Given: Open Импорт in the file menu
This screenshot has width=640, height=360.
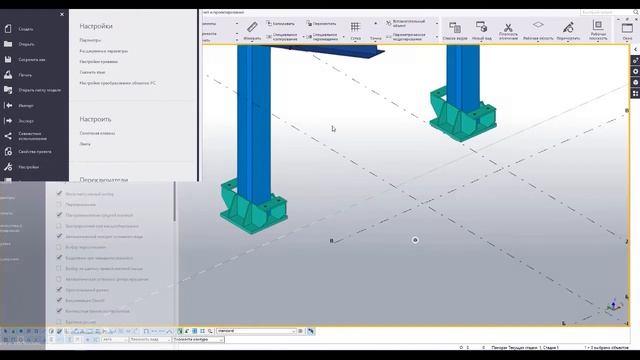Looking at the screenshot, I should [26, 106].
